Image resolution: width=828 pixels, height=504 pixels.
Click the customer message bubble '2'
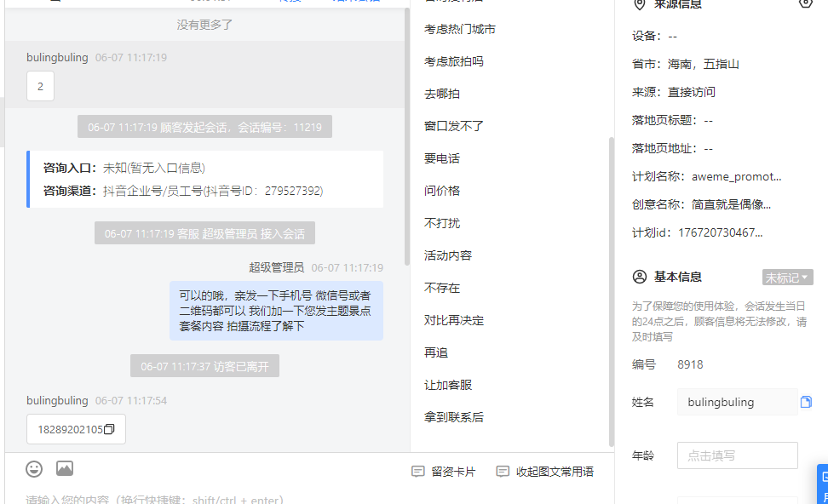(x=40, y=86)
